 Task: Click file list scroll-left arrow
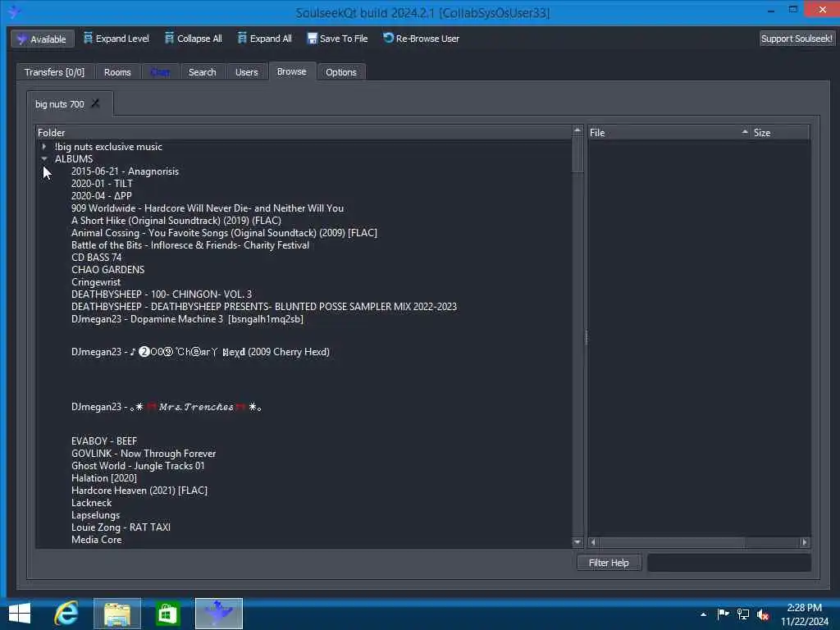click(x=593, y=542)
